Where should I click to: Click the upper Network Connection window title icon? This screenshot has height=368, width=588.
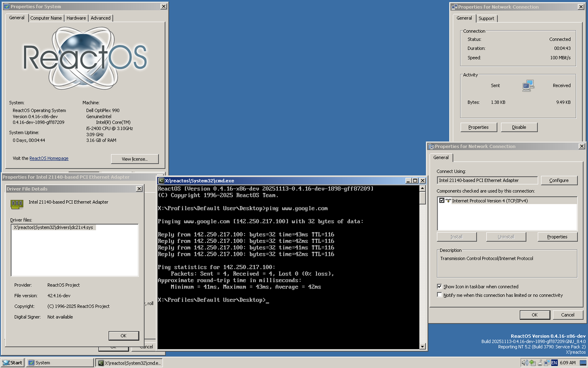454,7
